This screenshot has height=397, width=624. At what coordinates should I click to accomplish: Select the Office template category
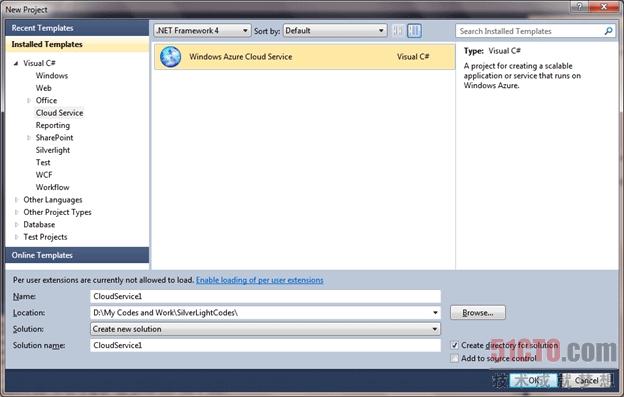(x=46, y=100)
